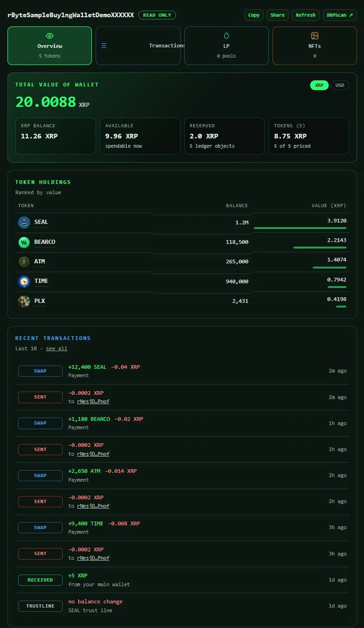Click the eye icon on Overview tab

[50, 36]
